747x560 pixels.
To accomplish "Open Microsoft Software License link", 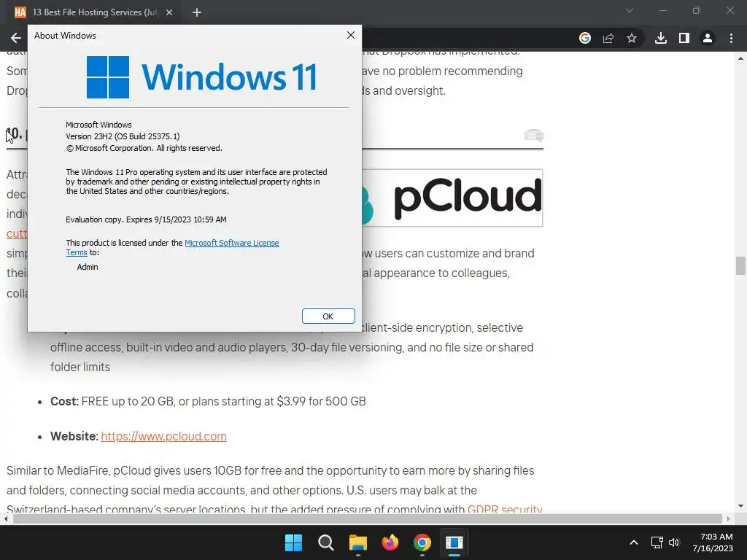I will click(x=231, y=243).
